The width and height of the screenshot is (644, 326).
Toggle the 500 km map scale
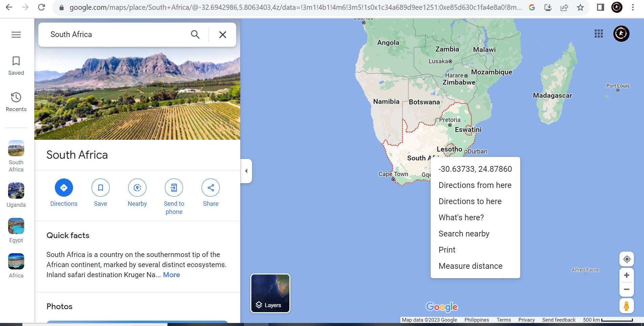(608, 320)
